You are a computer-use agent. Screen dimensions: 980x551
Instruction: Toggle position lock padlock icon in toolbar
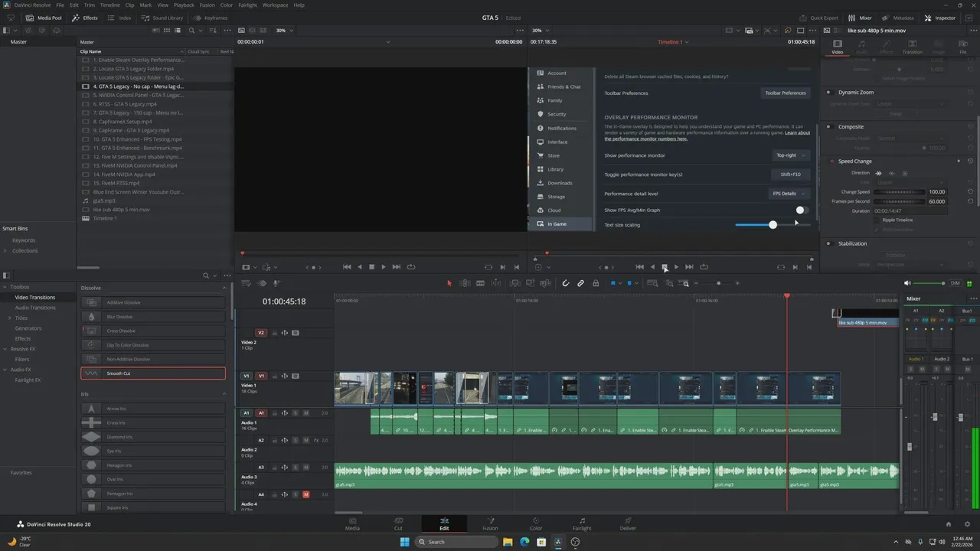[596, 283]
